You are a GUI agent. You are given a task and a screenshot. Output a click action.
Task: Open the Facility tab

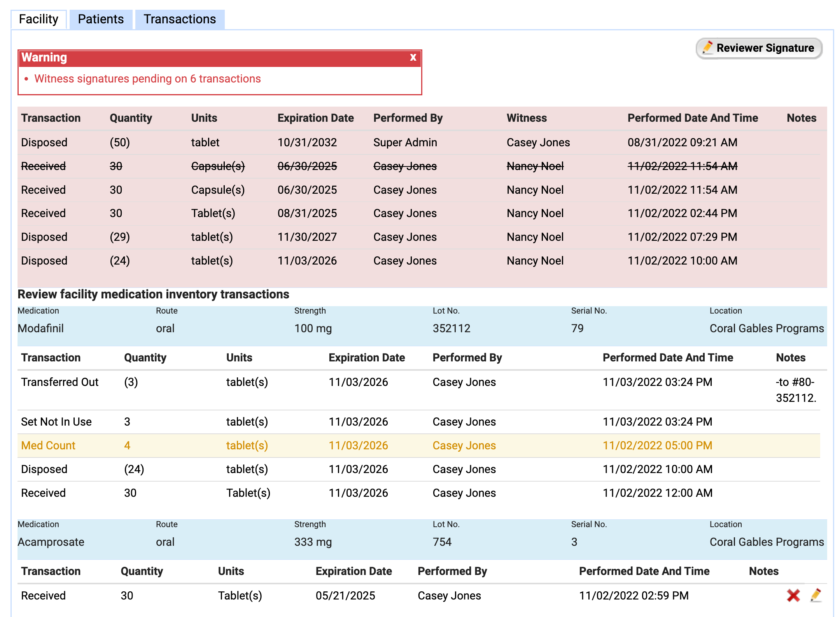(38, 19)
